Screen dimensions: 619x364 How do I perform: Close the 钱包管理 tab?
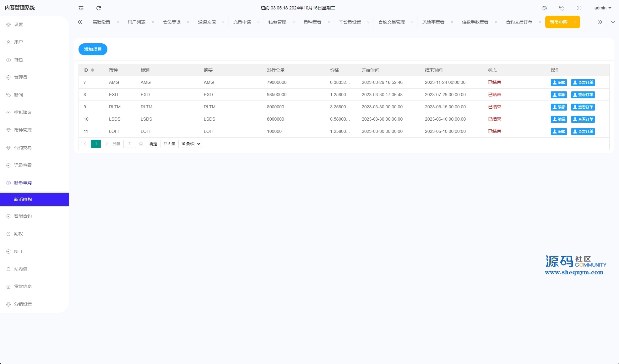tap(294, 22)
